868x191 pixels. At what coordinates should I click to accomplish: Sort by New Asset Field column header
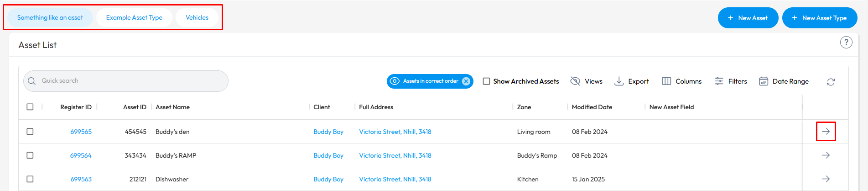671,107
